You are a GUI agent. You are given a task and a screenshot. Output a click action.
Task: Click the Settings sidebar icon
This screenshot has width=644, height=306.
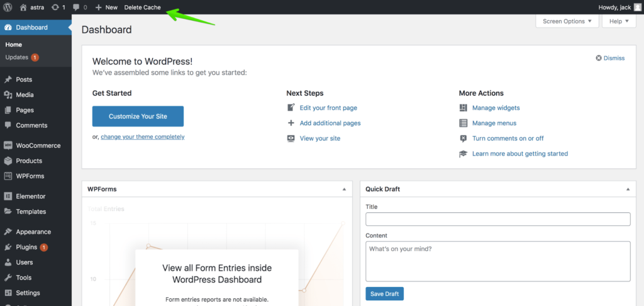point(8,293)
